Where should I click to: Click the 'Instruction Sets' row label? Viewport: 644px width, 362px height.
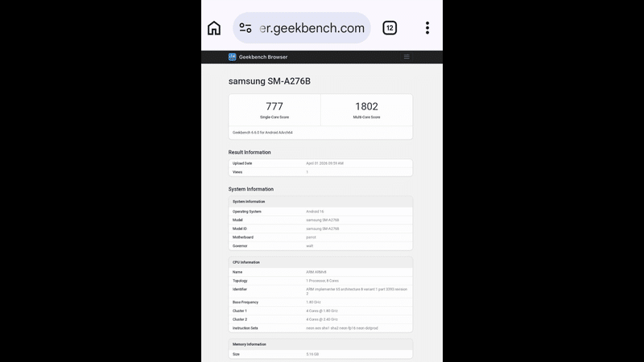point(246,328)
